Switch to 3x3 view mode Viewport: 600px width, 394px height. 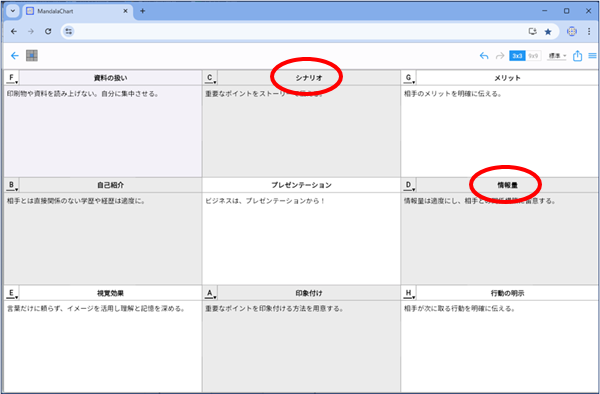click(517, 56)
